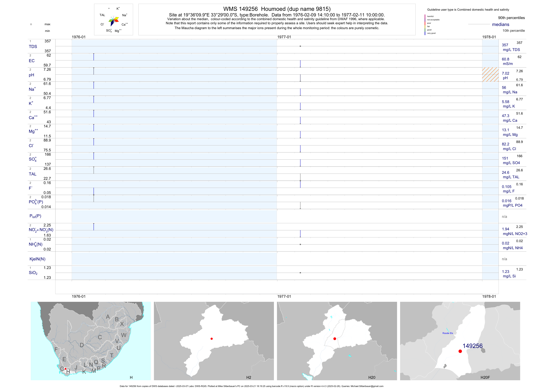Click the red dot on the H20 map
The height and width of the screenshot is (392, 554).
(335, 339)
